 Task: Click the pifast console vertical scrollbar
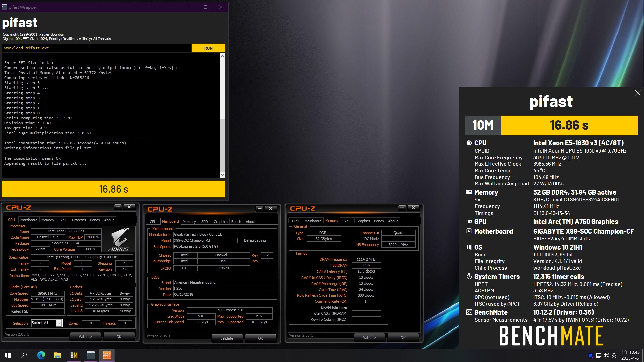pyautogui.click(x=222, y=116)
